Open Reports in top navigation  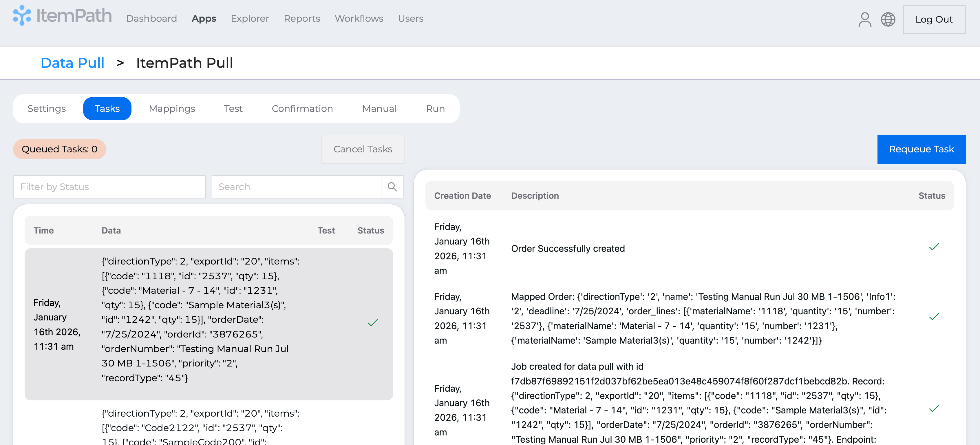[302, 19]
